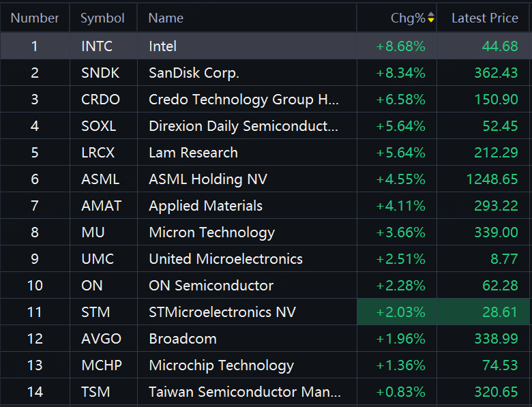Open the Broadcom stock entry
The width and height of the screenshot is (532, 407).
tap(182, 339)
